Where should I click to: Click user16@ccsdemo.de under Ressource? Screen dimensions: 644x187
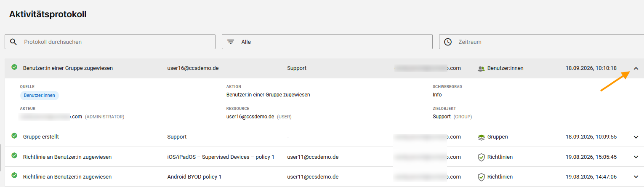tap(250, 117)
